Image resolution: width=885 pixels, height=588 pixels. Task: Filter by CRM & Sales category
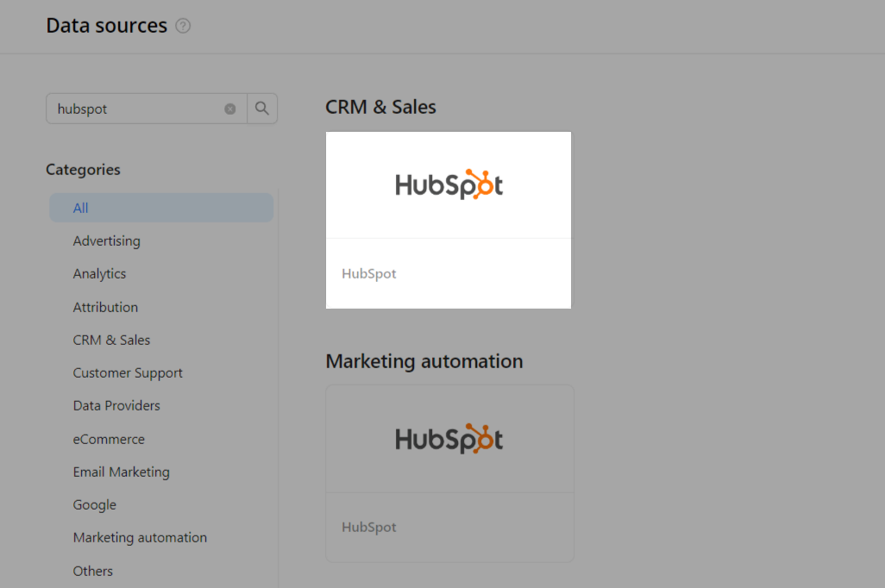click(112, 340)
